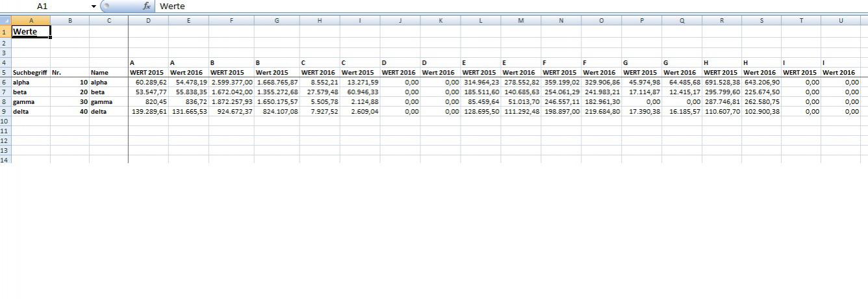This screenshot has width=868, height=299.
Task: Select cell with value 60.946,33
Action: tap(360, 92)
